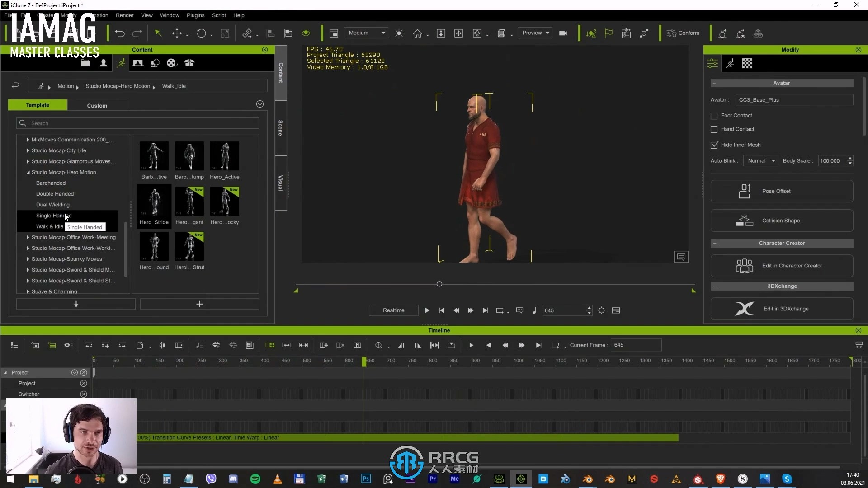Click the Realtime render mode icon
The width and height of the screenshot is (868, 488).
pyautogui.click(x=393, y=310)
